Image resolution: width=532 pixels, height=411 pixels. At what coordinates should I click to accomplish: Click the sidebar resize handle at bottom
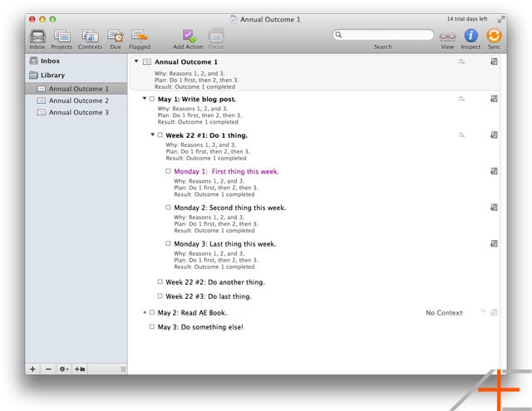coord(123,369)
